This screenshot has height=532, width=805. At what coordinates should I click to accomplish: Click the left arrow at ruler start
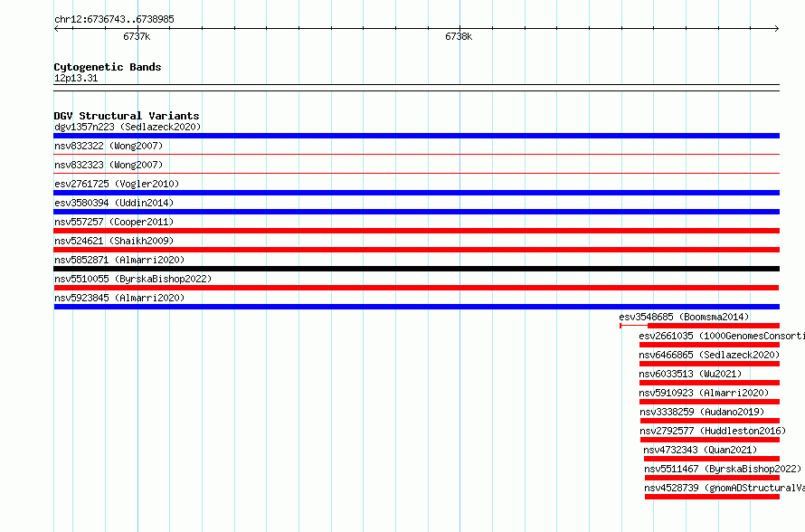(x=56, y=29)
